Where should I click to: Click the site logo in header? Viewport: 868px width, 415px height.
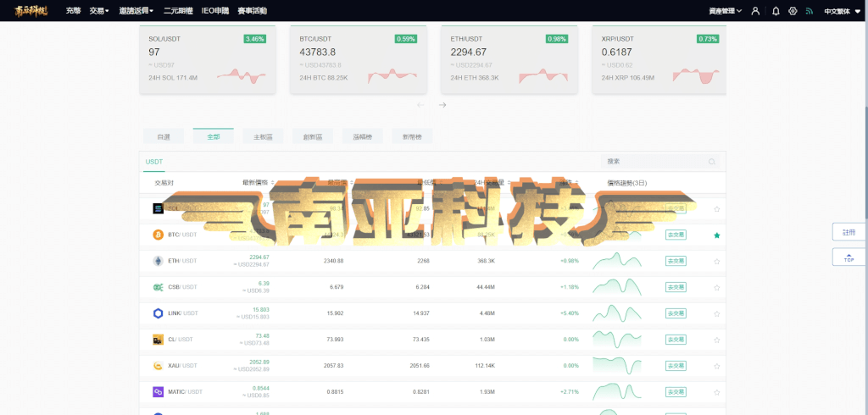point(31,10)
